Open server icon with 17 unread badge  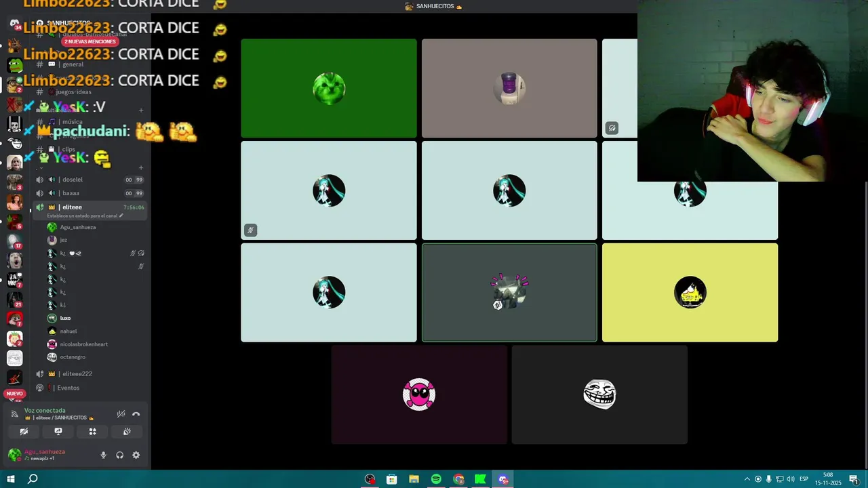click(x=14, y=241)
